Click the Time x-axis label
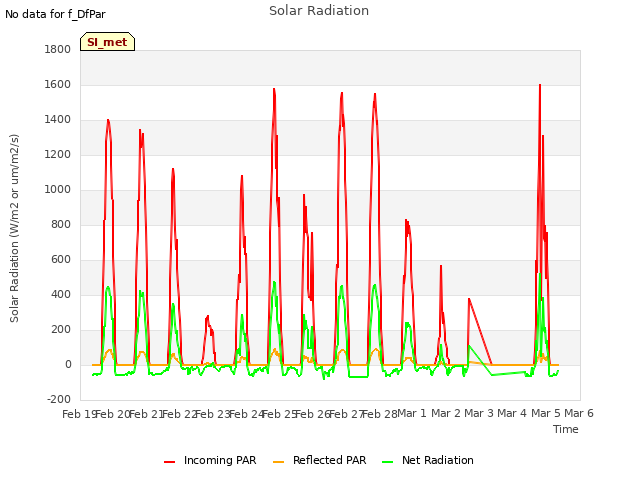640x480 pixels. pos(565,429)
